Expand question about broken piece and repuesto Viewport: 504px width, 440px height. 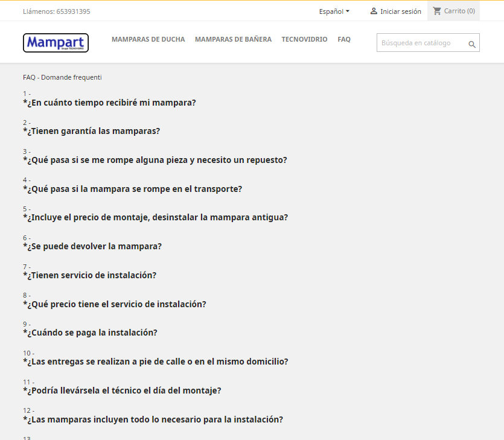pyautogui.click(x=155, y=160)
